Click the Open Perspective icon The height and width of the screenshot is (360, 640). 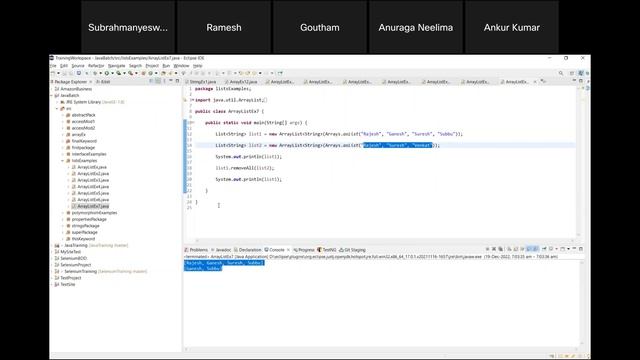click(x=572, y=73)
